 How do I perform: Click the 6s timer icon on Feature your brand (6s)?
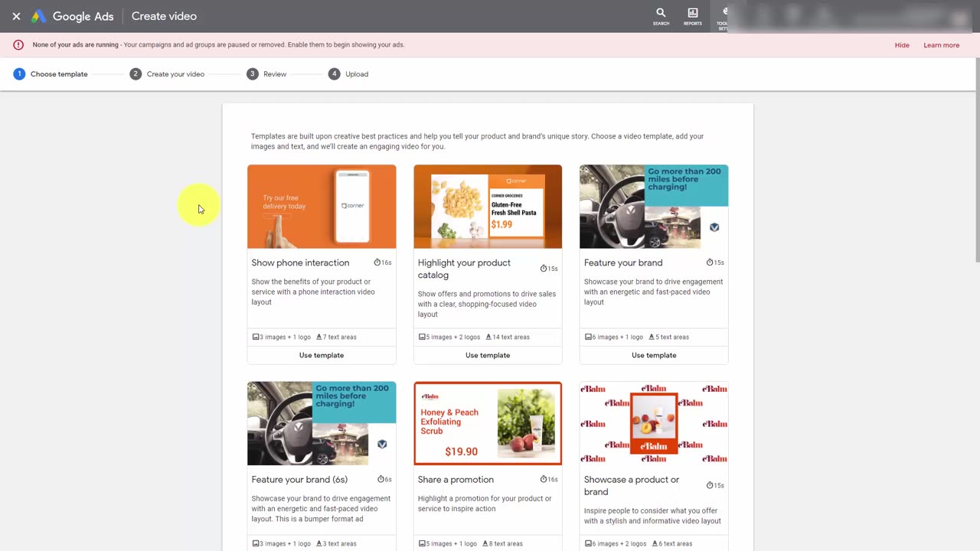(381, 479)
